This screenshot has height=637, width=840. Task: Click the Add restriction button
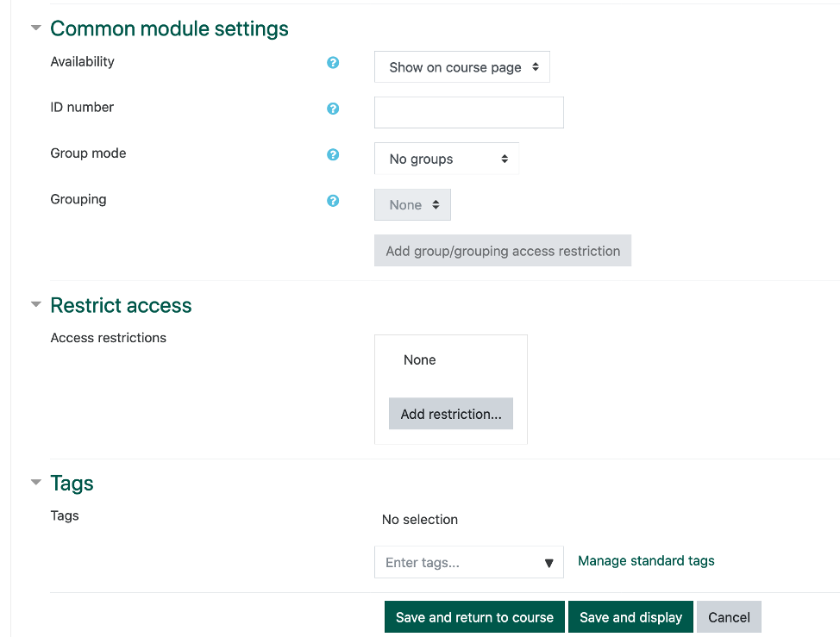click(x=450, y=414)
